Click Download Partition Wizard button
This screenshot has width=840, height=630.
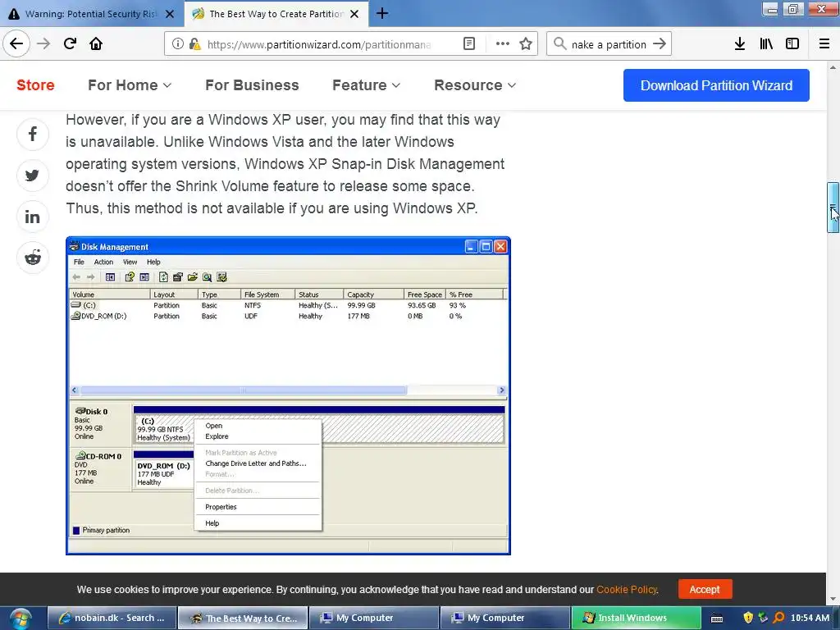(x=716, y=85)
